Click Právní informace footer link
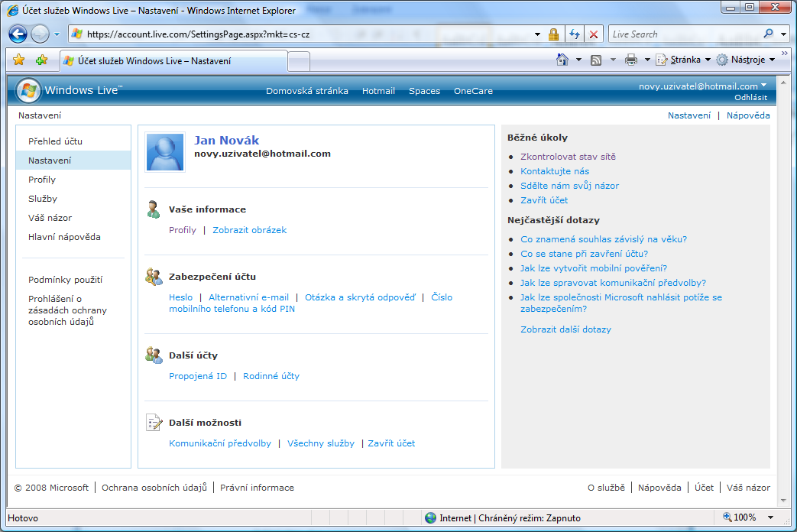The image size is (797, 532). tap(257, 488)
